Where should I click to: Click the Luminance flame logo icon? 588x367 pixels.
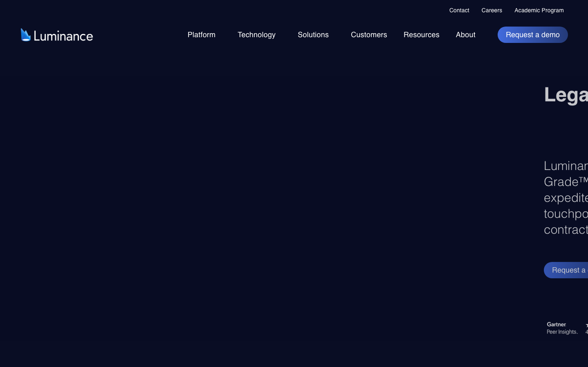pos(26,35)
